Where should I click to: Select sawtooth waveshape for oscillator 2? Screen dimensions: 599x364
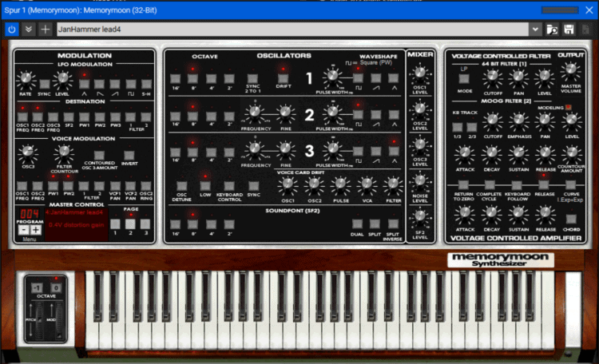(x=376, y=114)
